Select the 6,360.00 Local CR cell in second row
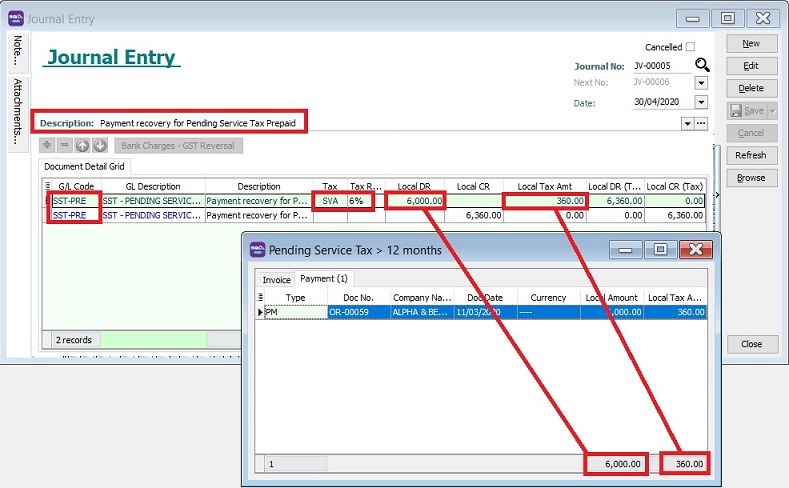The width and height of the screenshot is (789, 488). click(x=474, y=215)
